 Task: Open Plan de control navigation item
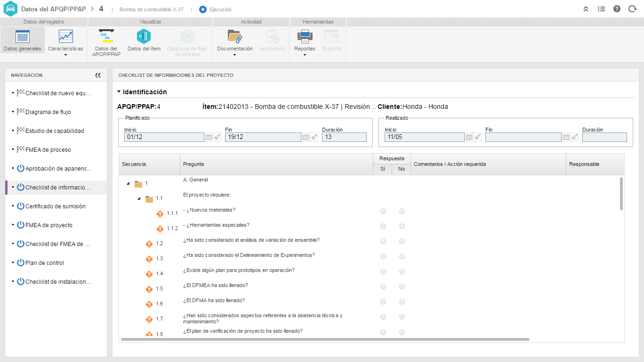56,263
